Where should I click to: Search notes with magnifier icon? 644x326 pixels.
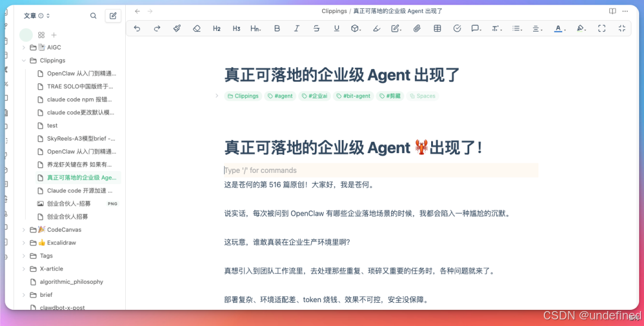(93, 15)
